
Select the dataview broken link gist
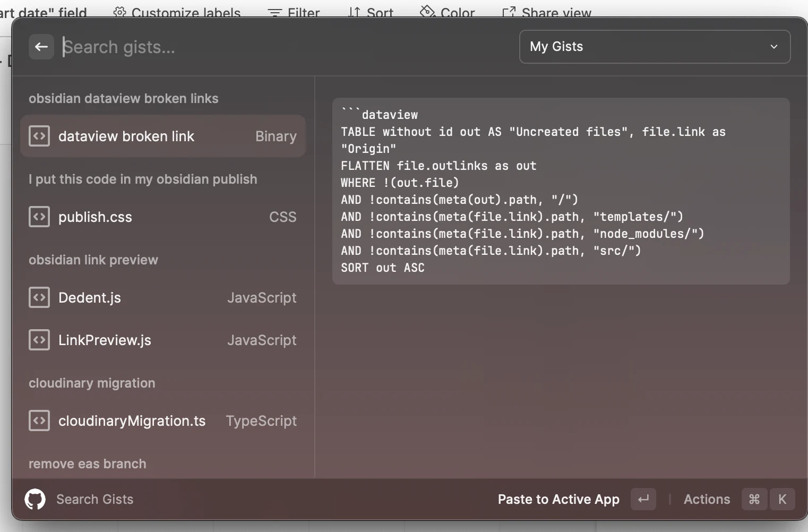click(163, 136)
